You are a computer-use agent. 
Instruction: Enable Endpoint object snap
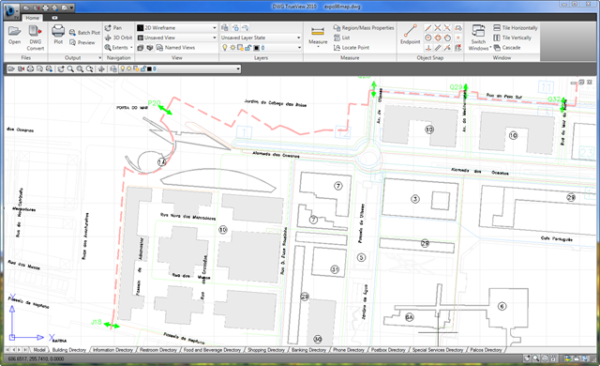[410, 34]
